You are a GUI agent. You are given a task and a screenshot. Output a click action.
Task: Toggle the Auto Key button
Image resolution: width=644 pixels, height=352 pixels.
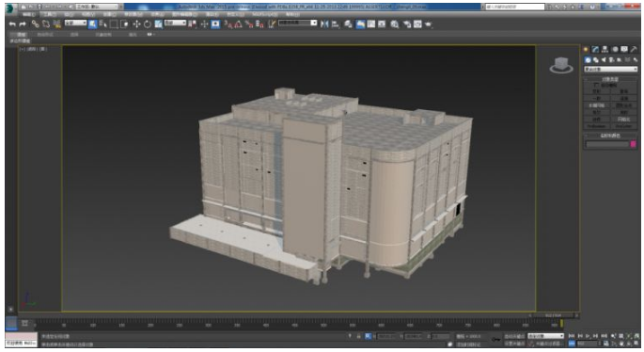514,336
